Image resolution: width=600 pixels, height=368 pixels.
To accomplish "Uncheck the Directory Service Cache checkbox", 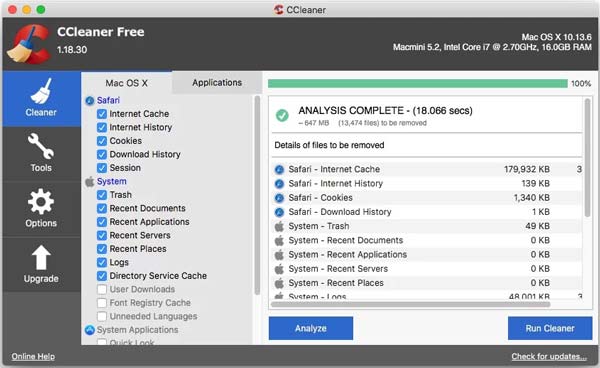I will pyautogui.click(x=102, y=276).
